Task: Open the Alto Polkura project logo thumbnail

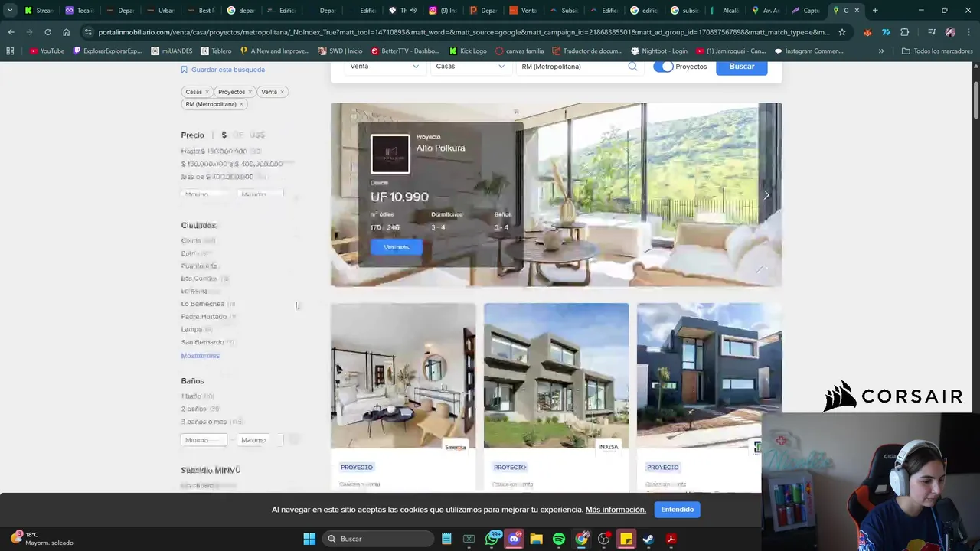Action: tap(390, 155)
